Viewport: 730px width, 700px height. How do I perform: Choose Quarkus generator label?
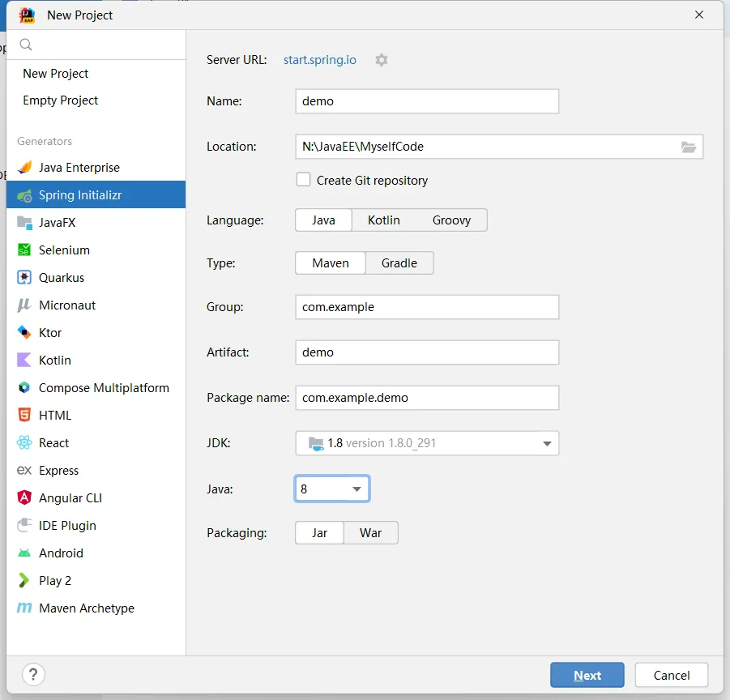click(62, 278)
